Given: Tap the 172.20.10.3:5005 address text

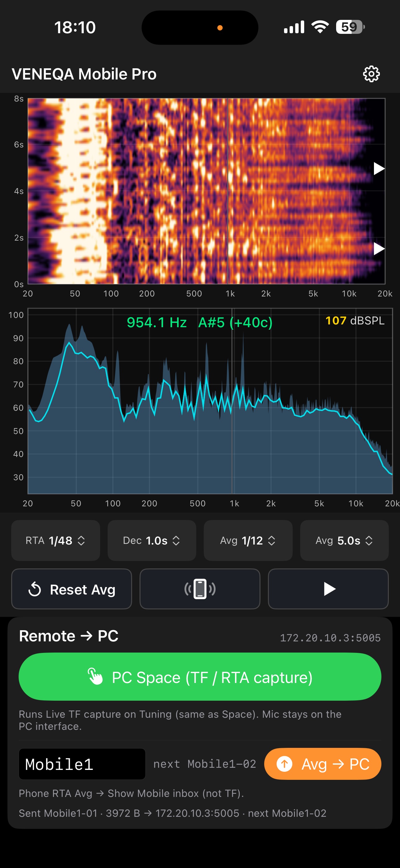Looking at the screenshot, I should point(330,638).
